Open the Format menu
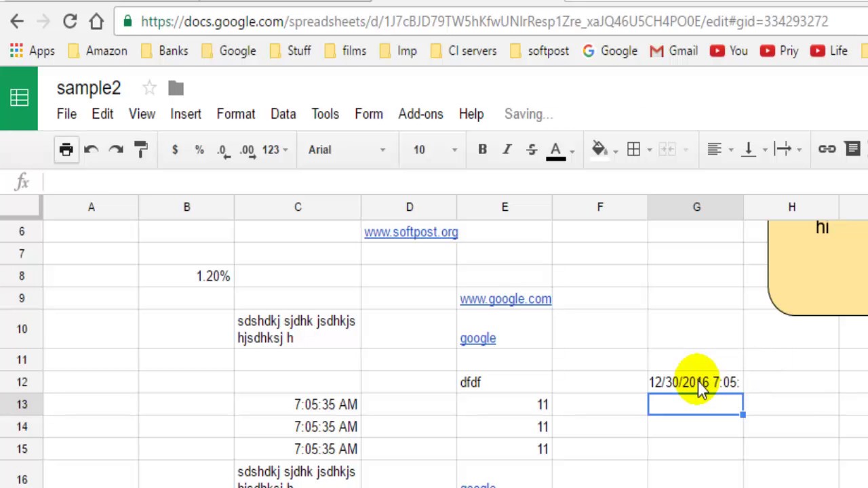Viewport: 868px width, 488px height. [x=236, y=114]
